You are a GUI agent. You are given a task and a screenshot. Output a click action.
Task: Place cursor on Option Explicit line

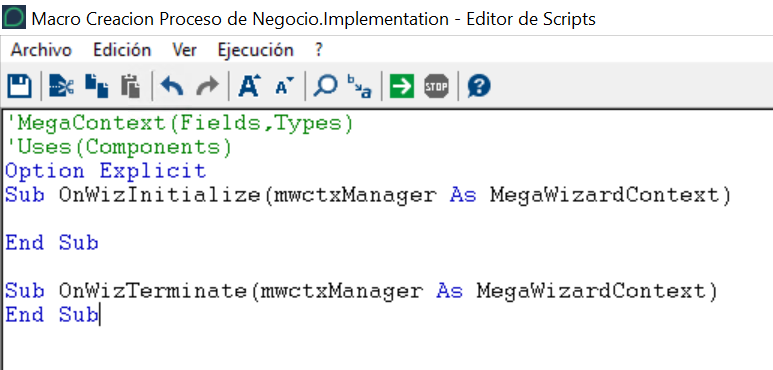pos(105,171)
